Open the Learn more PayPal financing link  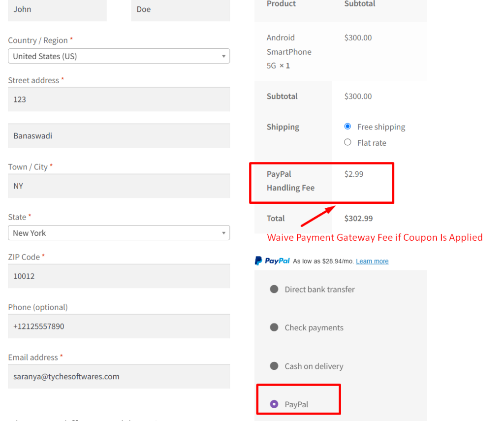(x=372, y=261)
